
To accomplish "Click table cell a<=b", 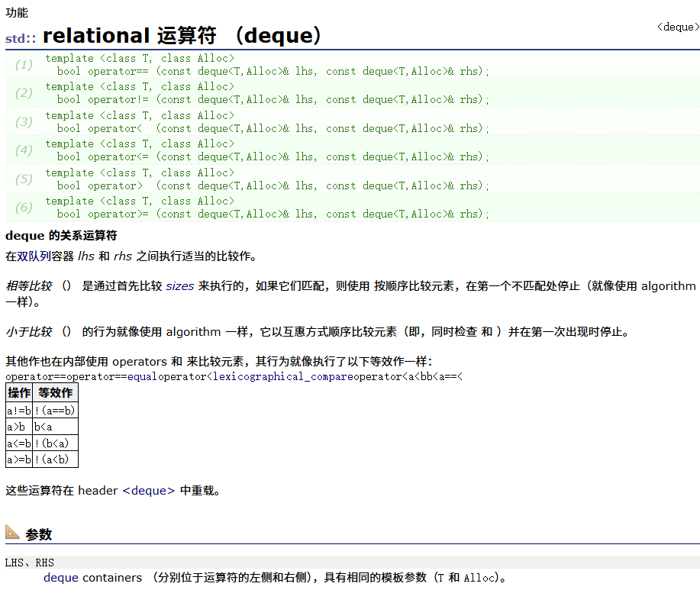I will tap(19, 443).
